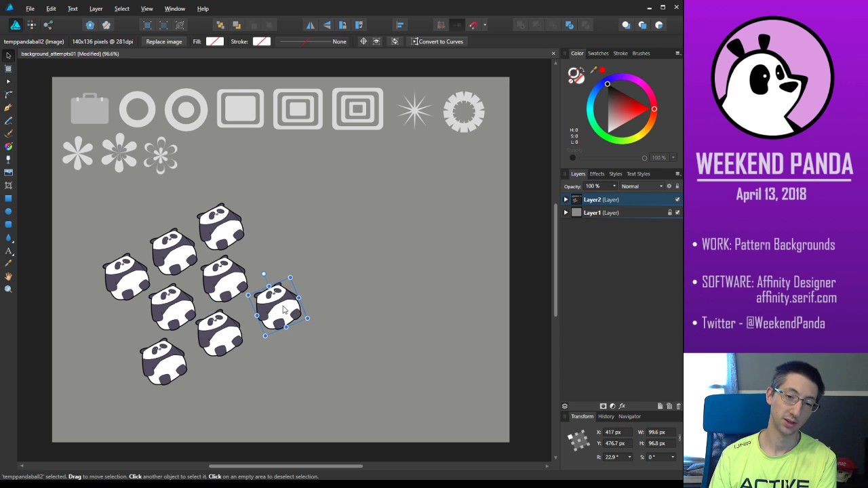Open the layer Opacity dropdown
Viewport: 868px width, 488px height.
click(614, 186)
